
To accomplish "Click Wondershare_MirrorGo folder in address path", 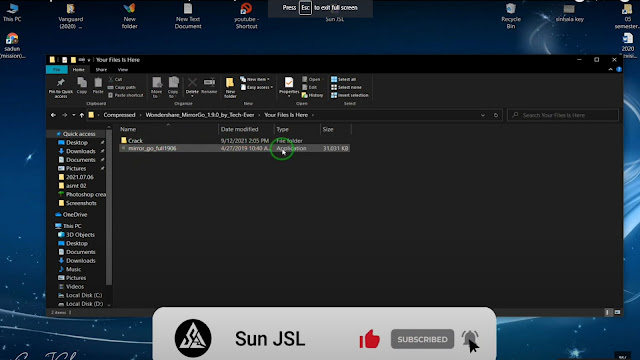I will (200, 115).
